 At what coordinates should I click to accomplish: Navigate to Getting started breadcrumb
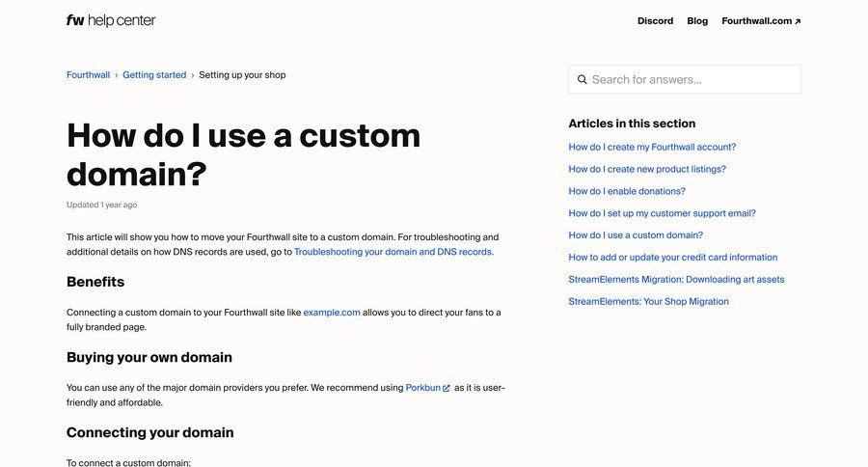[154, 75]
